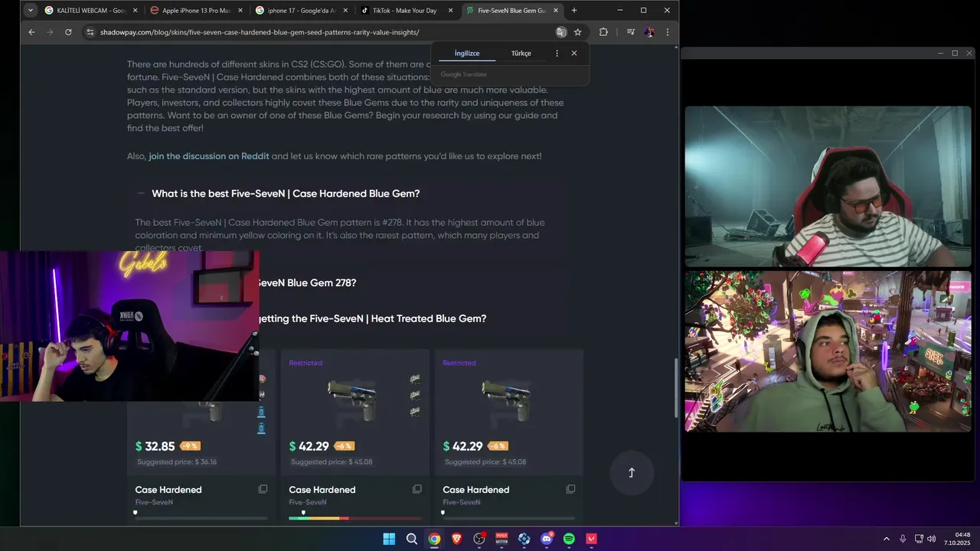Go back to the previous page in Chrome
980x551 pixels.
31,32
